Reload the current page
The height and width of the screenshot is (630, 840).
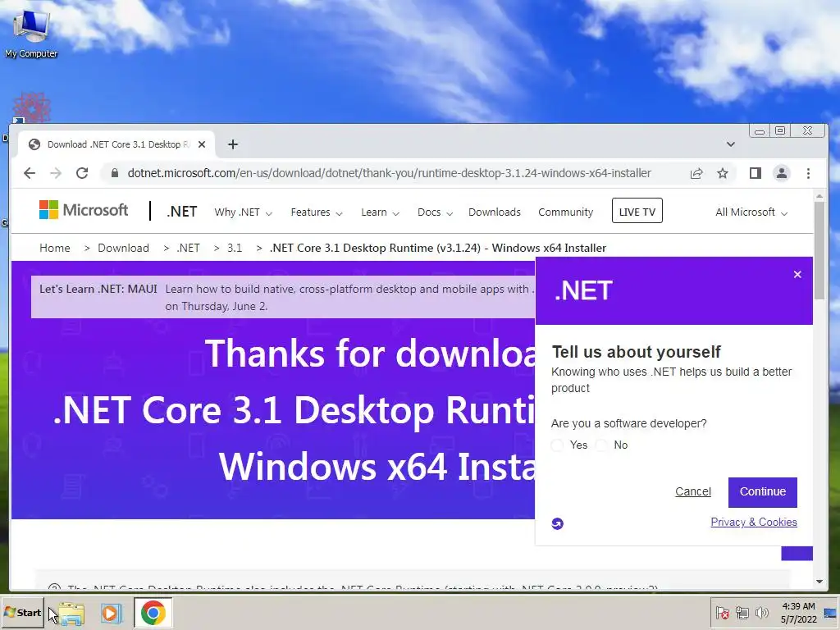click(x=82, y=173)
